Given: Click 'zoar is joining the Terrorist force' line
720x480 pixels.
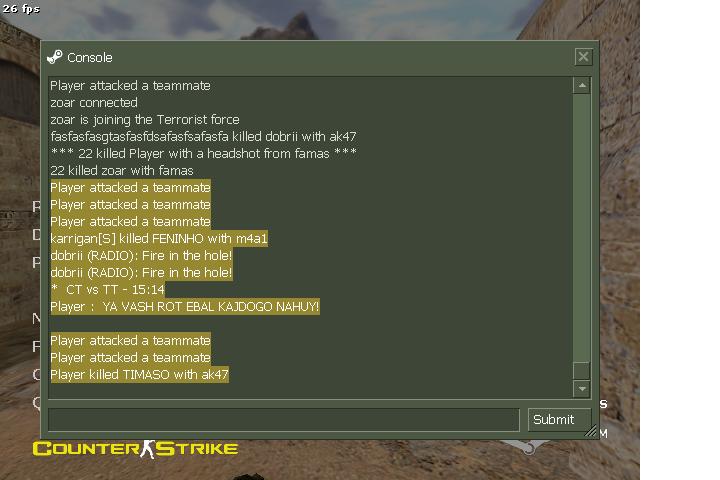Looking at the screenshot, I should coord(145,119).
